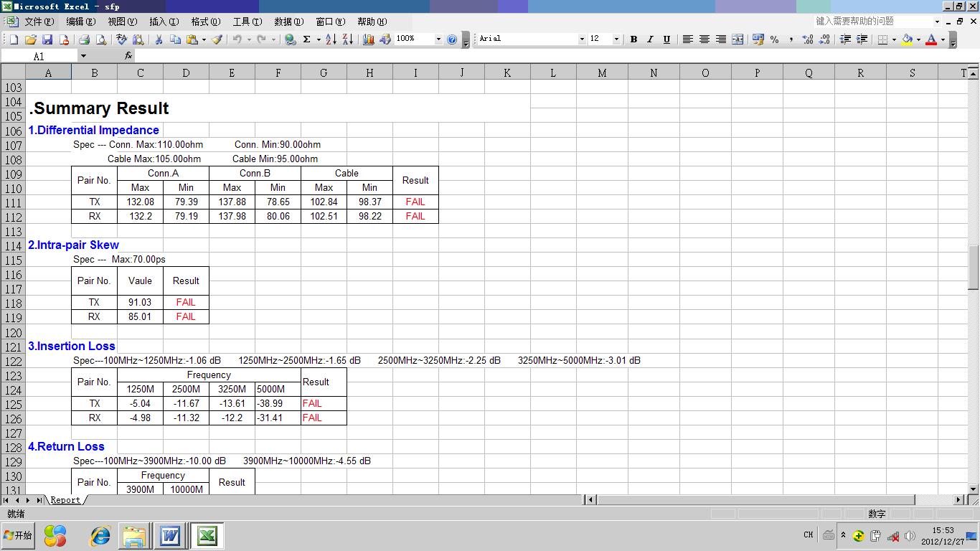This screenshot has height=551, width=980.
Task: Click the Format Painter brush icon
Action: click(x=217, y=39)
